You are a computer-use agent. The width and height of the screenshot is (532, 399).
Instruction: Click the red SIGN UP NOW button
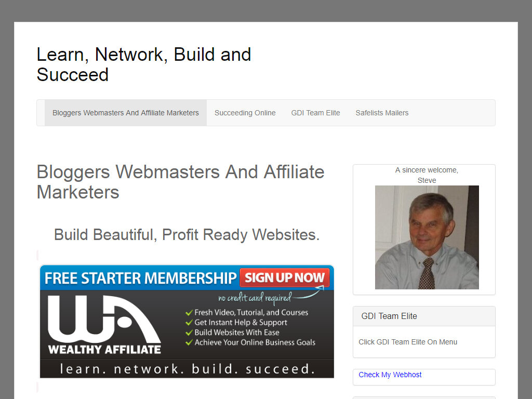(x=285, y=277)
